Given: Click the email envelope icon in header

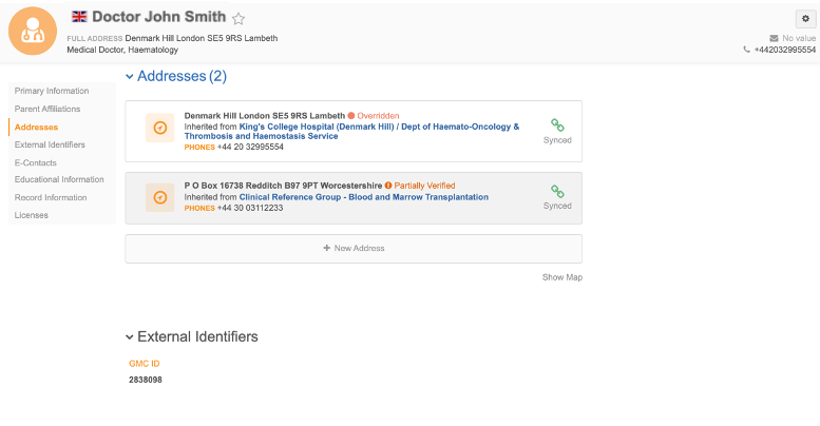Looking at the screenshot, I should (x=773, y=38).
